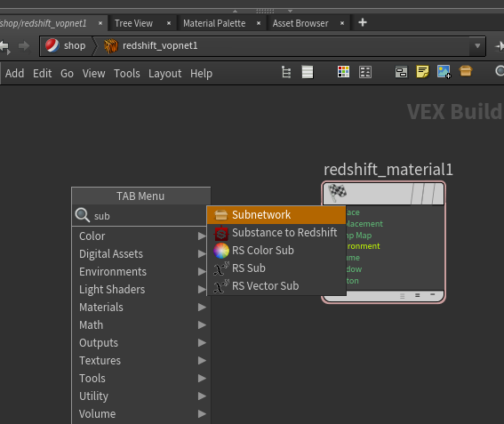504x424 pixels.
Task: Expand the Digital Assets submenu
Action: click(x=141, y=254)
